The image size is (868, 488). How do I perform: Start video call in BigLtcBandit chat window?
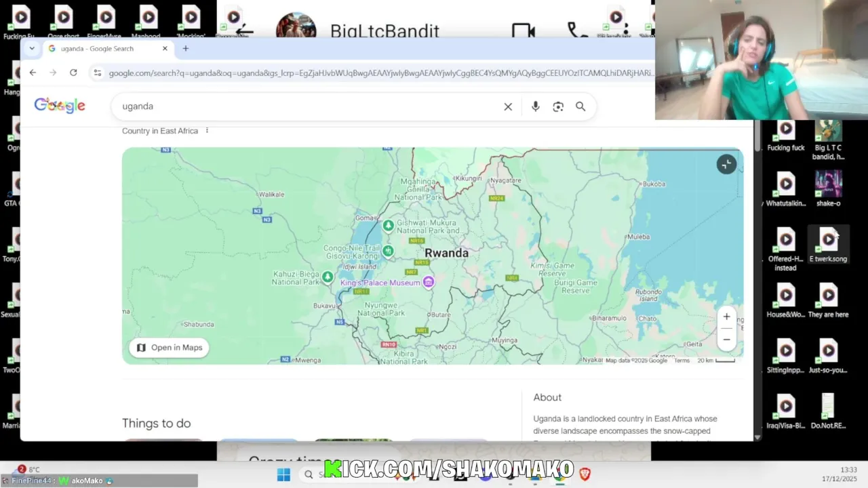click(x=524, y=31)
